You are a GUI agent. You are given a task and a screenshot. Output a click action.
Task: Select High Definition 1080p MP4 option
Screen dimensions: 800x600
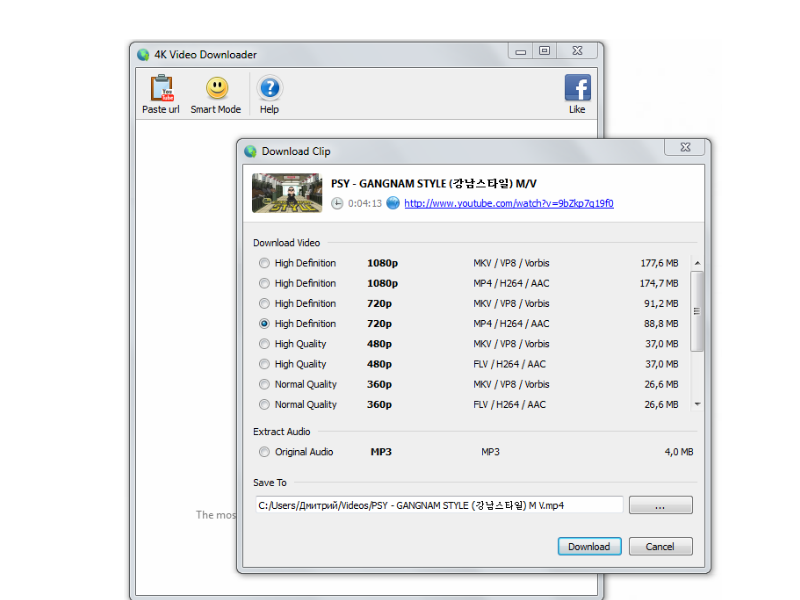(x=264, y=283)
